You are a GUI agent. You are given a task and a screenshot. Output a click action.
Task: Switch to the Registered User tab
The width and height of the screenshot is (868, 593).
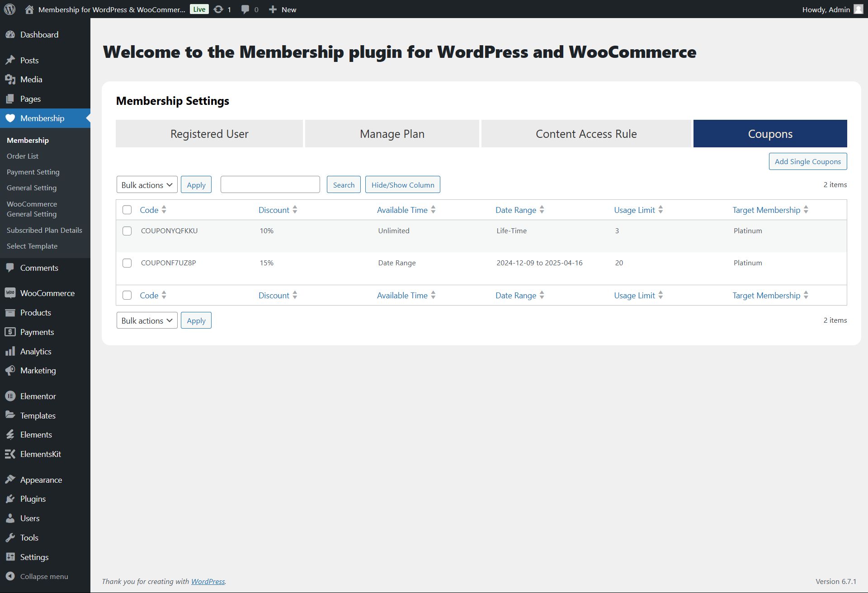209,134
